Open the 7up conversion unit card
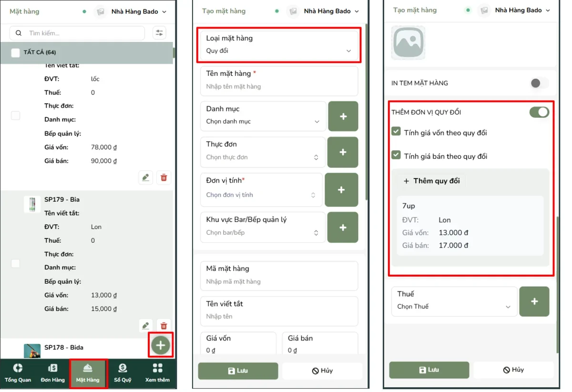The height and width of the screenshot is (392, 572). [x=470, y=226]
